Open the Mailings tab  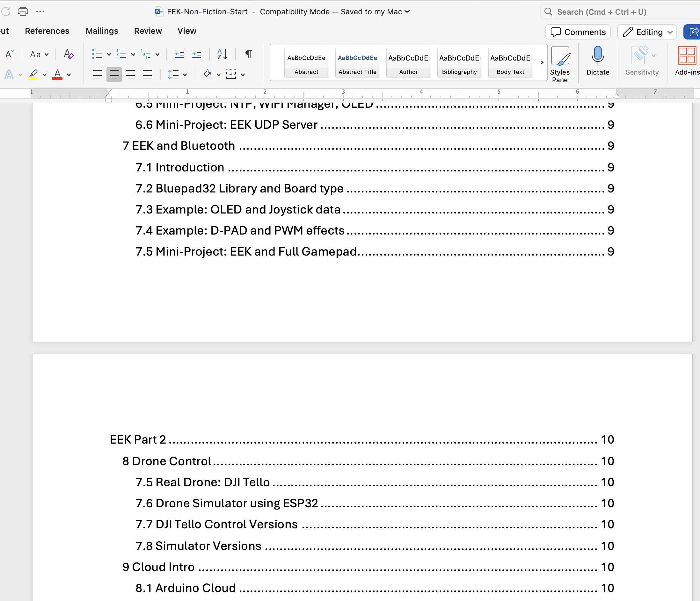tap(102, 31)
